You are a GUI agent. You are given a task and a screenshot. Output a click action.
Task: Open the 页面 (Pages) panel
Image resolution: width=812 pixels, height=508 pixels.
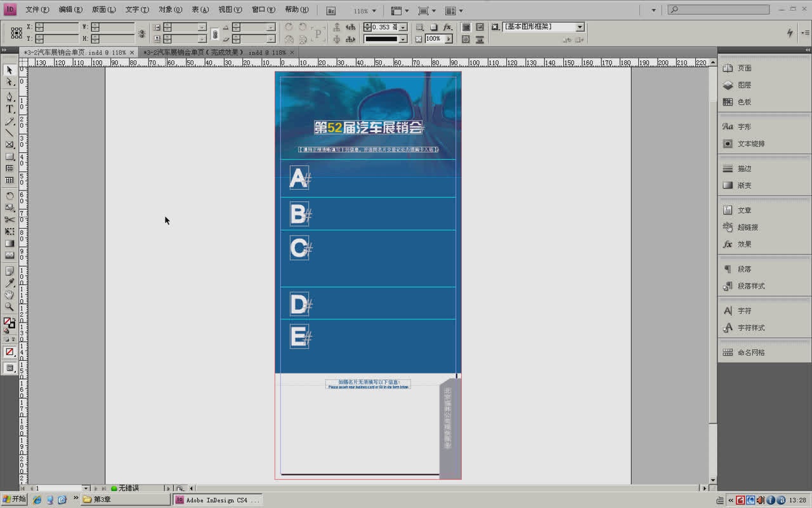point(744,68)
